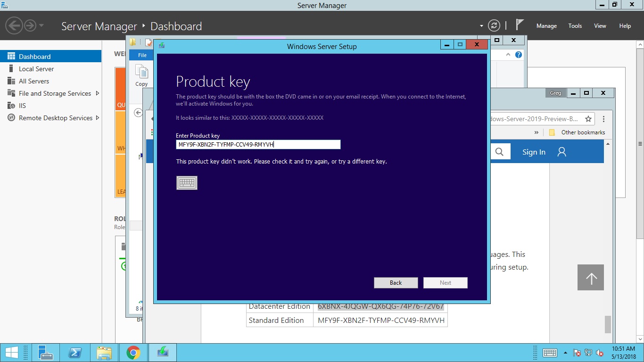
Task: Toggle the bookmark star for this page
Action: [x=589, y=119]
